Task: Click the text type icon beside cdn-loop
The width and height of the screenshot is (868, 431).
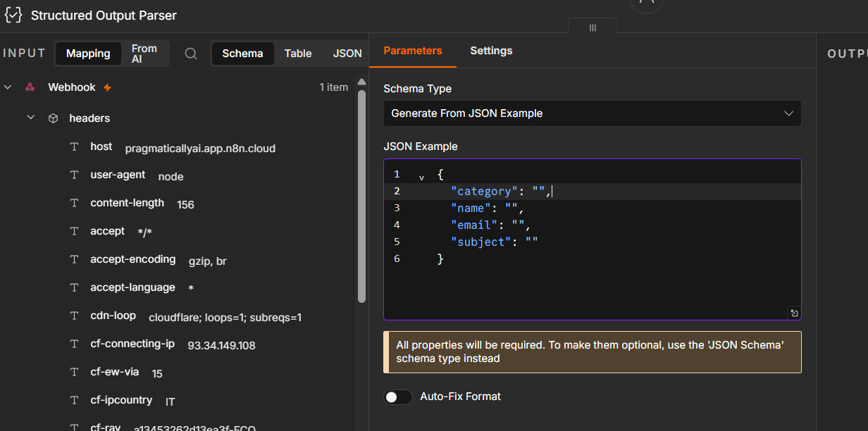Action: click(74, 316)
